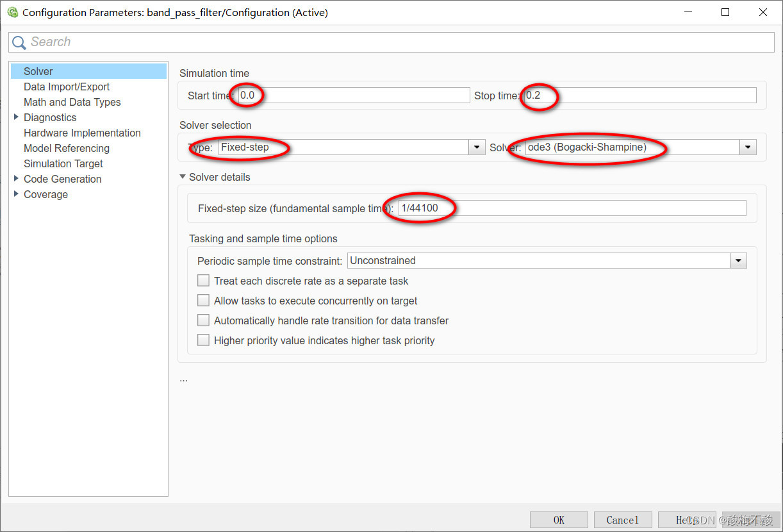Click the Start time input field

point(354,96)
